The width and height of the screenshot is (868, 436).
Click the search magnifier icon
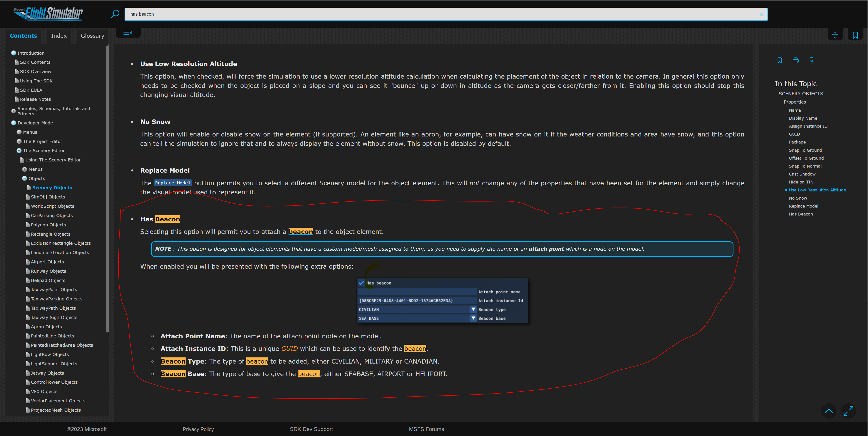pyautogui.click(x=115, y=14)
